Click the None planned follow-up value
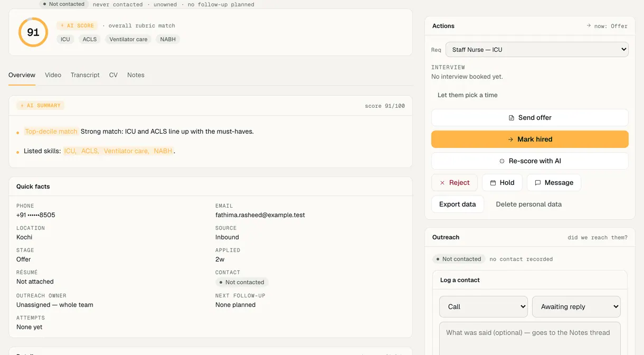 coord(235,305)
